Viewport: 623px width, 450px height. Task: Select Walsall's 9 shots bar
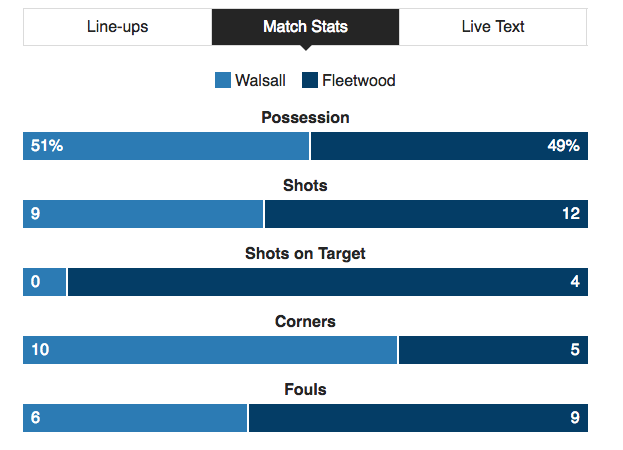click(143, 214)
